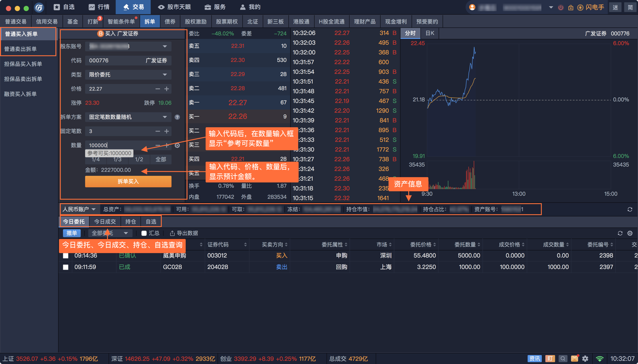Click the 撤单 cancel order button

(72, 233)
